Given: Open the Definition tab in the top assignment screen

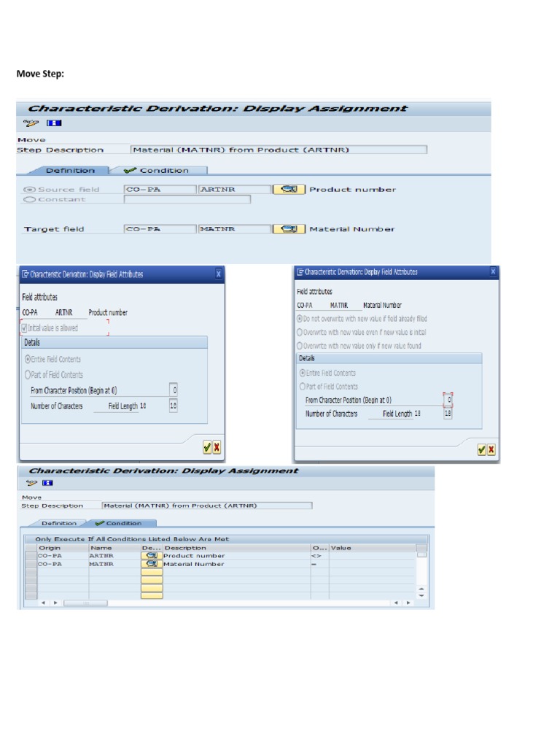Looking at the screenshot, I should pyautogui.click(x=70, y=171).
